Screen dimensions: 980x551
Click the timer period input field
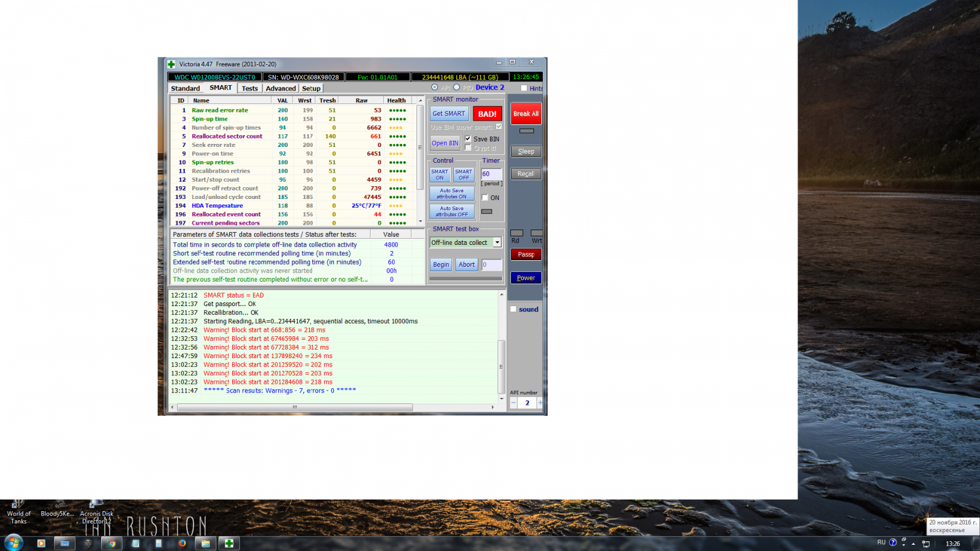point(491,174)
